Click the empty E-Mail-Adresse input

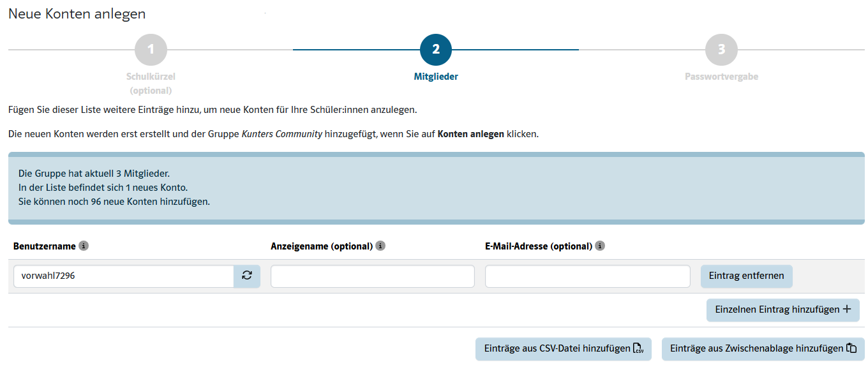tap(587, 276)
